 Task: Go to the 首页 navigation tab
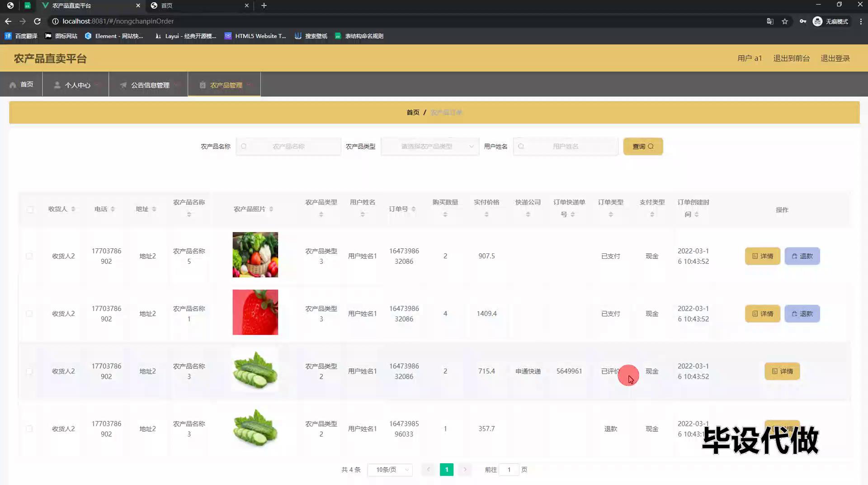tap(22, 85)
